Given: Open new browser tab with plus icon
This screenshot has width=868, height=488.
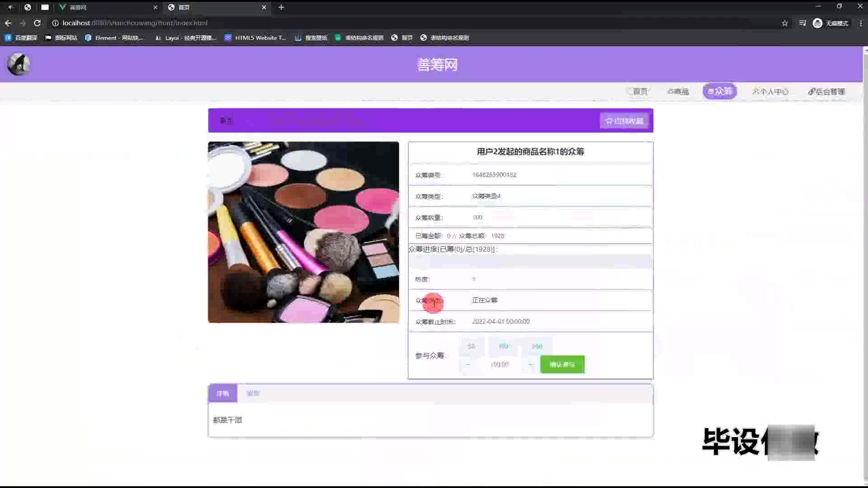Looking at the screenshot, I should click(x=281, y=7).
